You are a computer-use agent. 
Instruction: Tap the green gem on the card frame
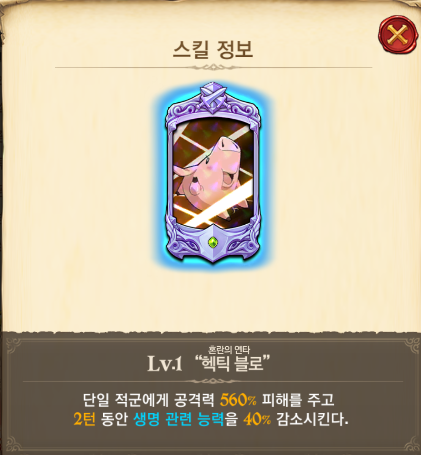213,242
